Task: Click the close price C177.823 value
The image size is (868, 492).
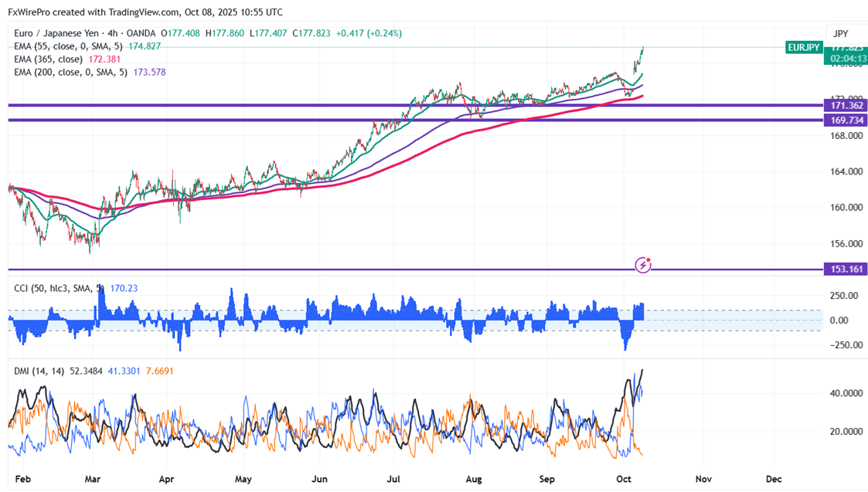Action: (311, 33)
